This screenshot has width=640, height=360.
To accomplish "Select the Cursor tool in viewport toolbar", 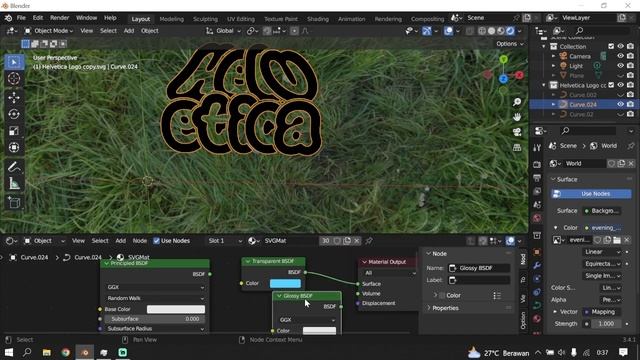I will 14,78.
